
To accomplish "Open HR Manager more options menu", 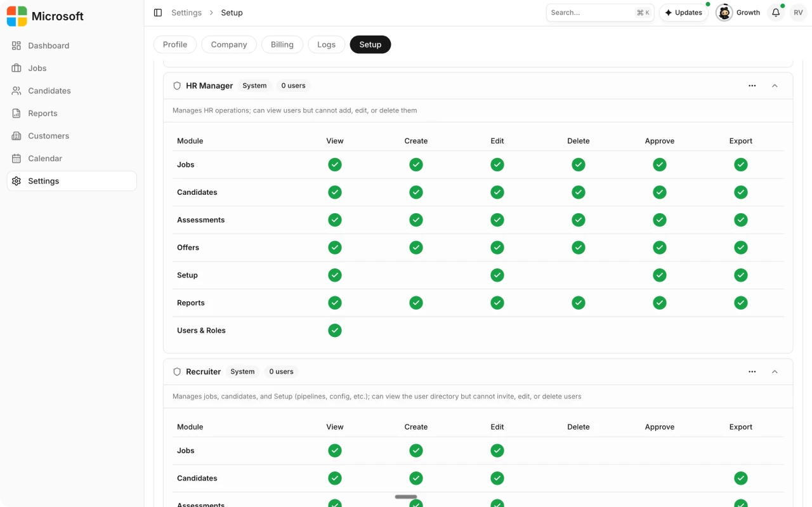I will pos(752,86).
